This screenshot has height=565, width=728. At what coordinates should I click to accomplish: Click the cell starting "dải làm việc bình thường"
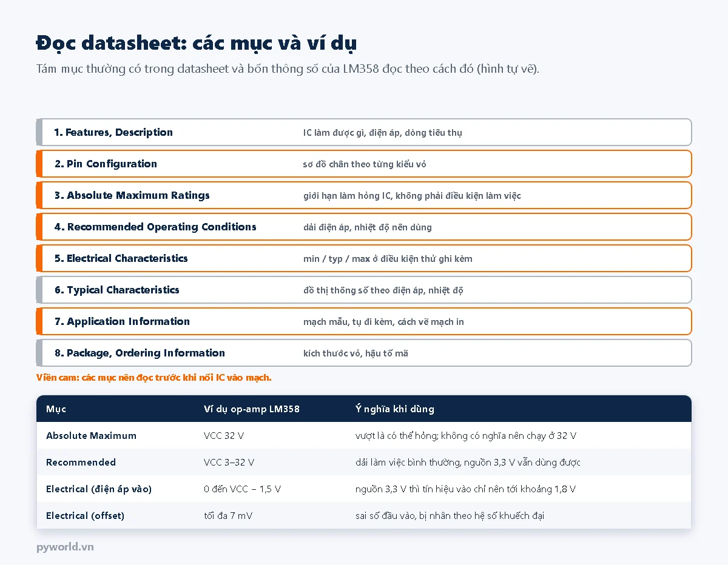click(x=468, y=462)
